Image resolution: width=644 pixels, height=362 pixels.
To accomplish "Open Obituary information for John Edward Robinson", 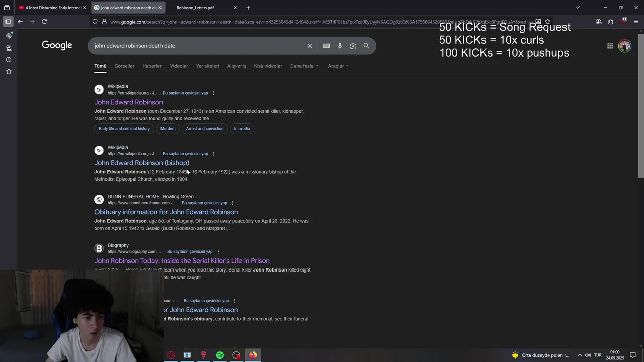I will click(166, 212).
